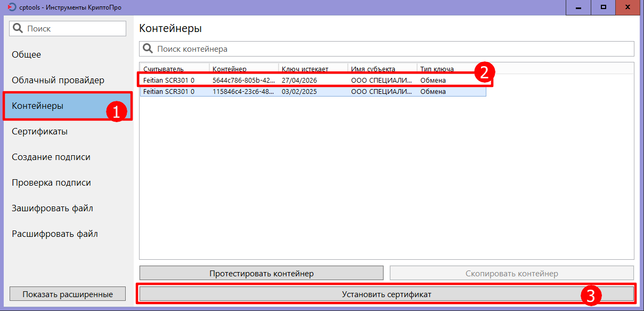Select the Контейнеры sidebar item
The height and width of the screenshot is (311, 644).
[x=37, y=106]
